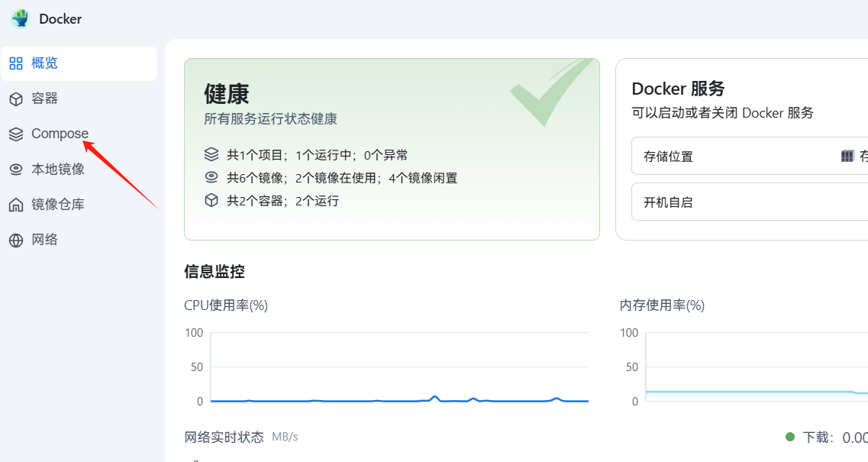This screenshot has width=868, height=462.
Task: Click the 网络实时状态 label
Action: [x=224, y=437]
